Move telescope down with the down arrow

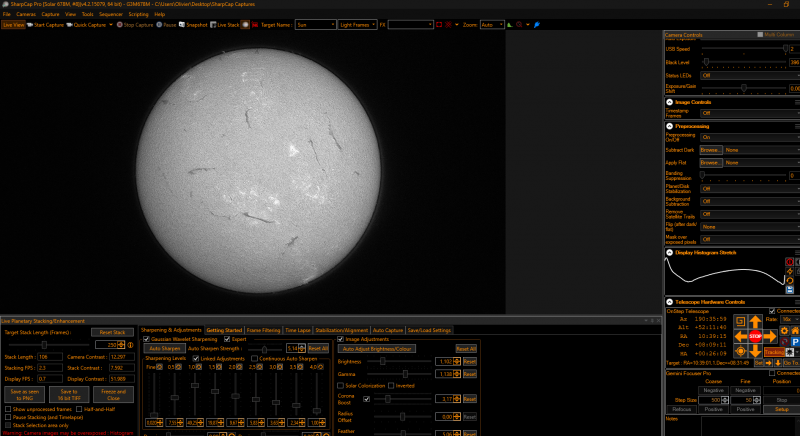point(755,351)
